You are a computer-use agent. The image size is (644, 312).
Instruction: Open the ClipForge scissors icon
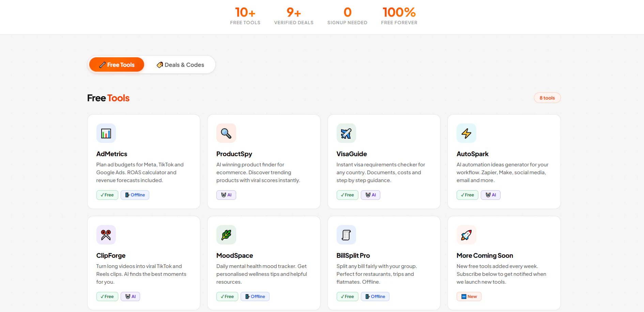coord(106,235)
